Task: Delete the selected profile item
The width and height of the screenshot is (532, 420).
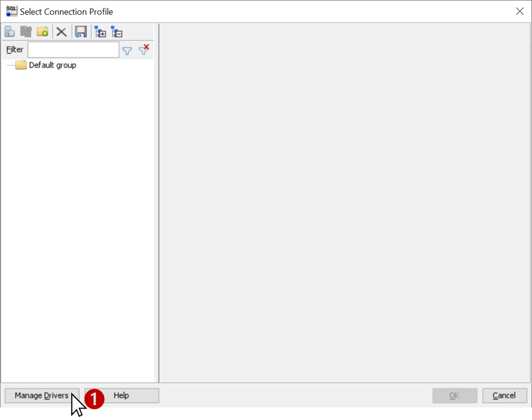Action: 61,32
